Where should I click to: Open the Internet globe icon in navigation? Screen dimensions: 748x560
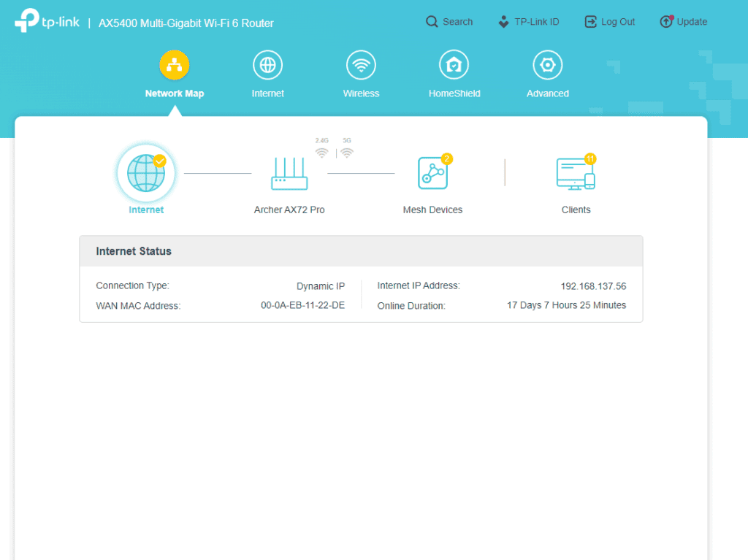pos(267,65)
